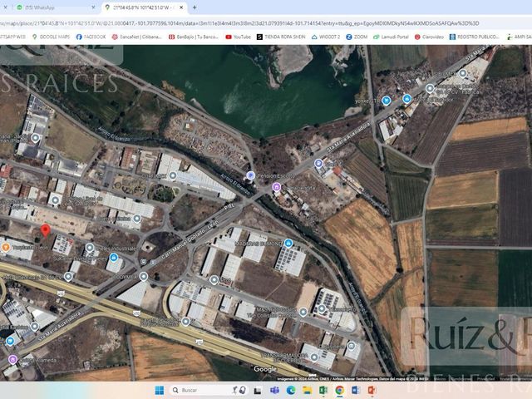This screenshot has width=532, height=399.
Task: Select the Google Maps coordinates tab
Action: (144, 7)
